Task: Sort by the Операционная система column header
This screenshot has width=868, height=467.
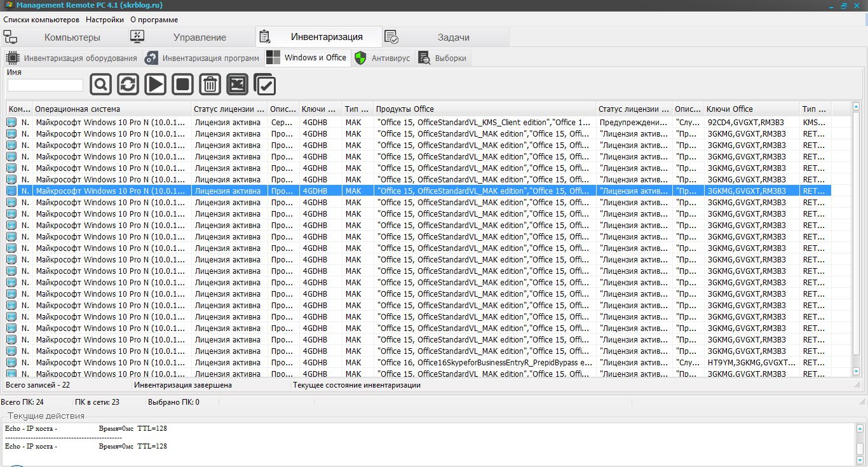Action: point(112,109)
